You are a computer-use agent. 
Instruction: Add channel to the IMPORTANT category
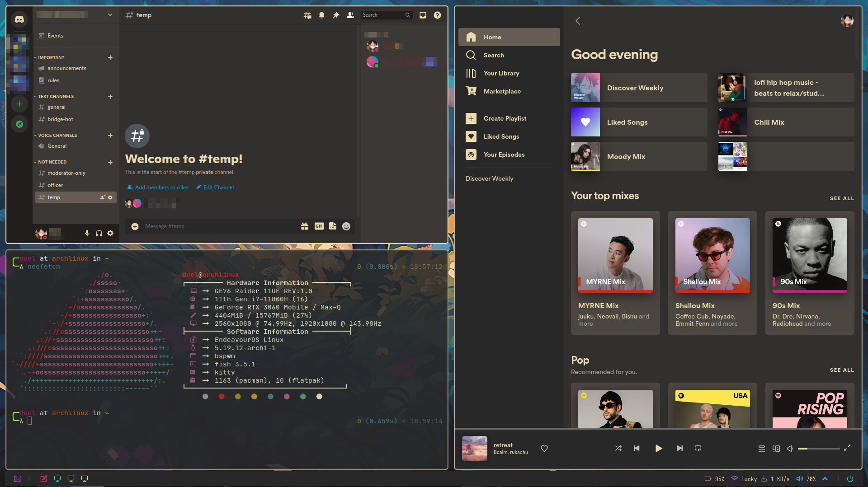110,58
